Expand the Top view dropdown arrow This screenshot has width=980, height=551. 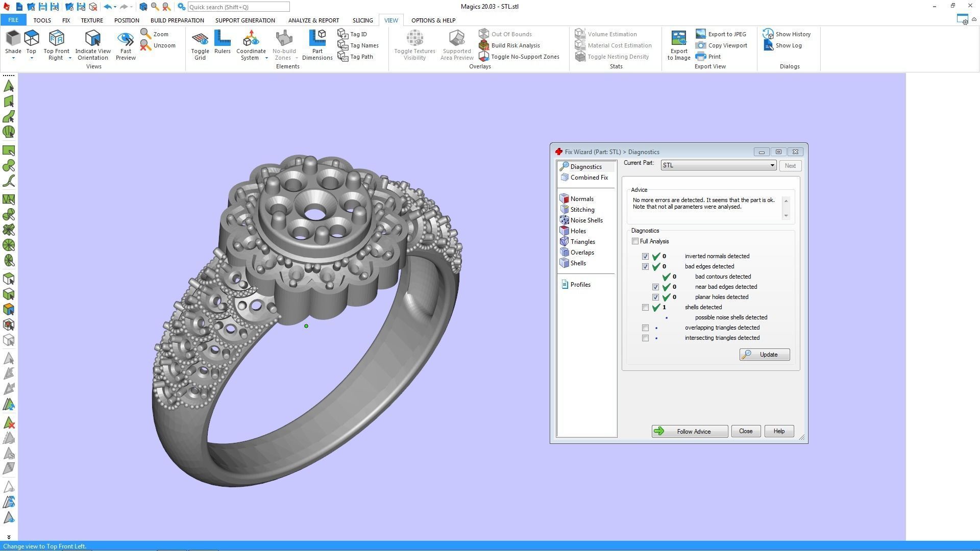31,58
